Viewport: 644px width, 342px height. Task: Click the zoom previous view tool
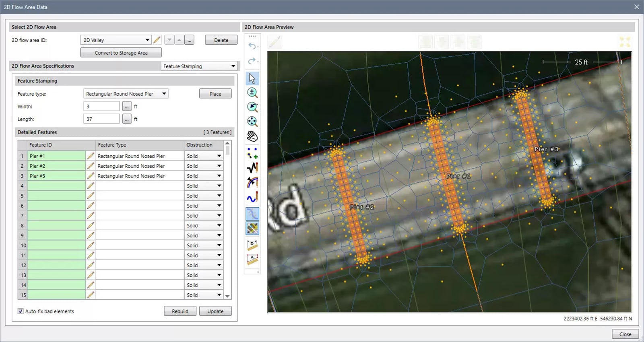tap(252, 107)
